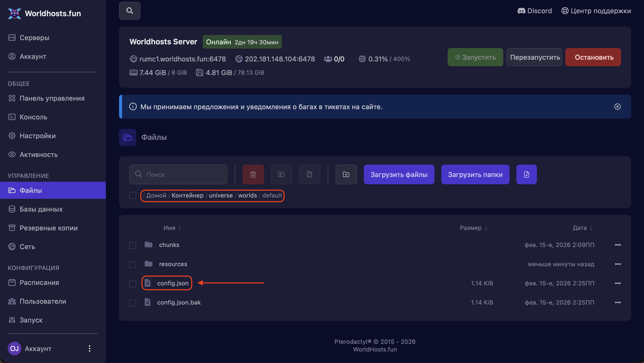This screenshot has height=363, width=644.
Task: Go to Резервные копии sidebar item
Action: pos(48,228)
